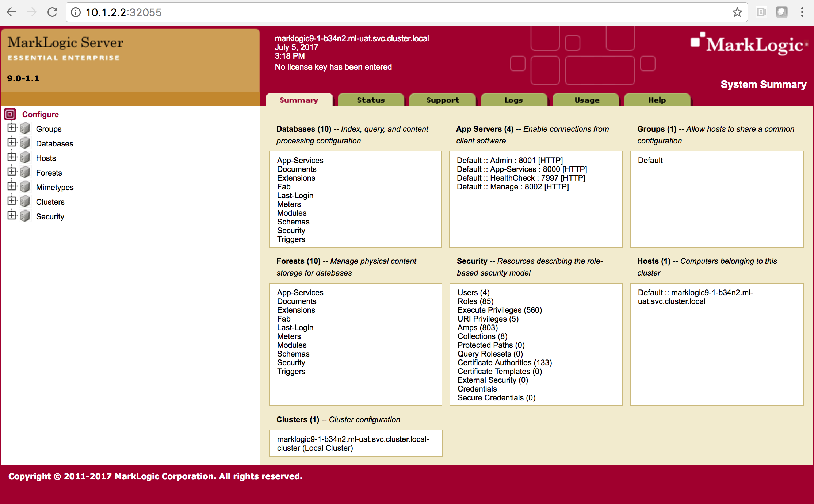Click the square extension icon beside the menu

(781, 12)
